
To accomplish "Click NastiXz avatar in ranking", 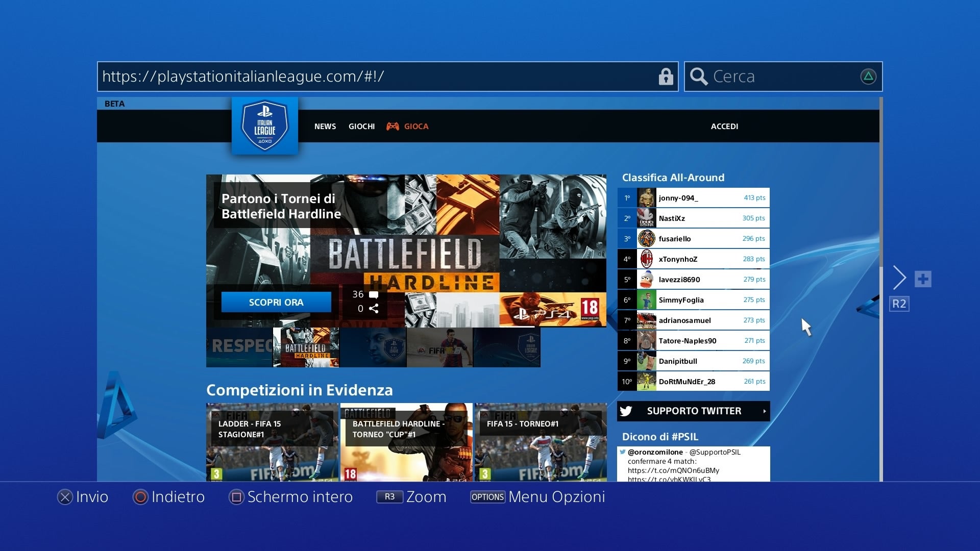I will point(647,218).
